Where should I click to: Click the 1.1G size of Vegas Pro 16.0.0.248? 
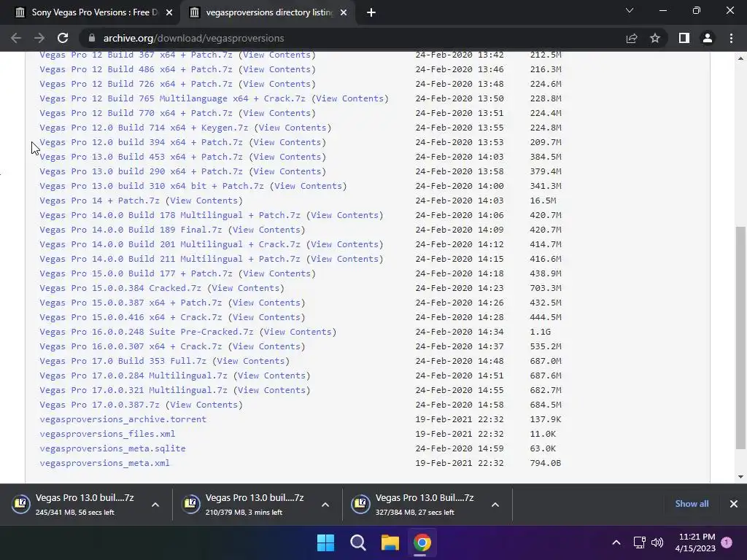click(541, 332)
